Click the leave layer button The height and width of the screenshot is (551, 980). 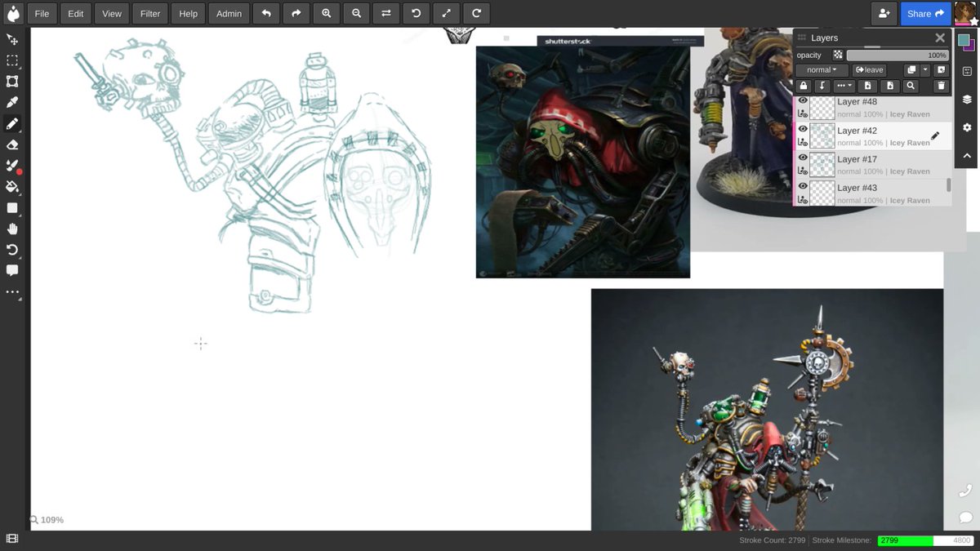pos(869,70)
